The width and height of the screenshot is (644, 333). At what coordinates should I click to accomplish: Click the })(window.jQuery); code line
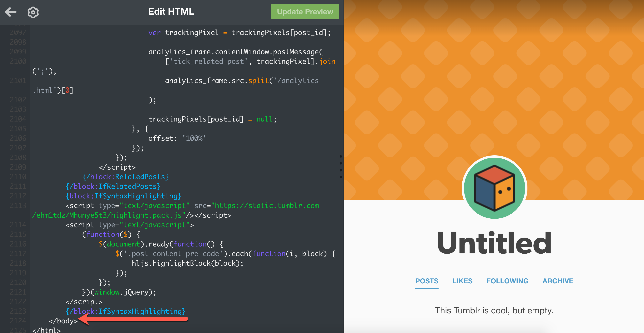point(119,292)
